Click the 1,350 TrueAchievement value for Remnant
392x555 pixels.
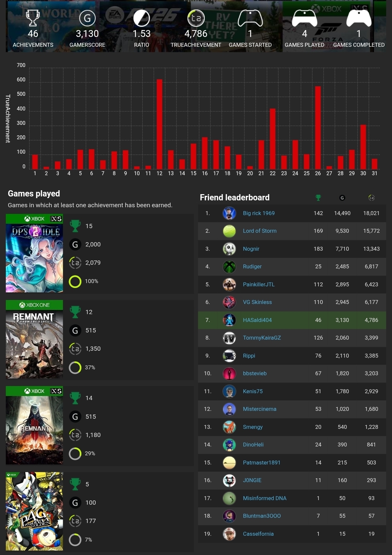pos(93,349)
